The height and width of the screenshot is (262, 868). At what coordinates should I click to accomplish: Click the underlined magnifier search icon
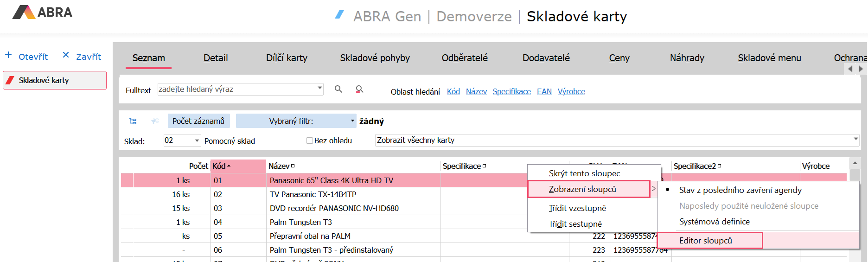click(x=359, y=89)
